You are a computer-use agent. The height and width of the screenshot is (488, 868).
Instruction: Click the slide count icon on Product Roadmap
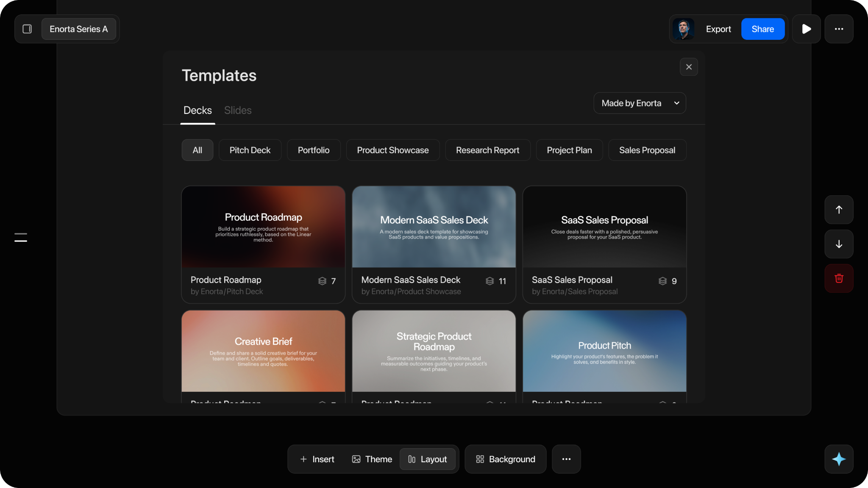pos(322,281)
